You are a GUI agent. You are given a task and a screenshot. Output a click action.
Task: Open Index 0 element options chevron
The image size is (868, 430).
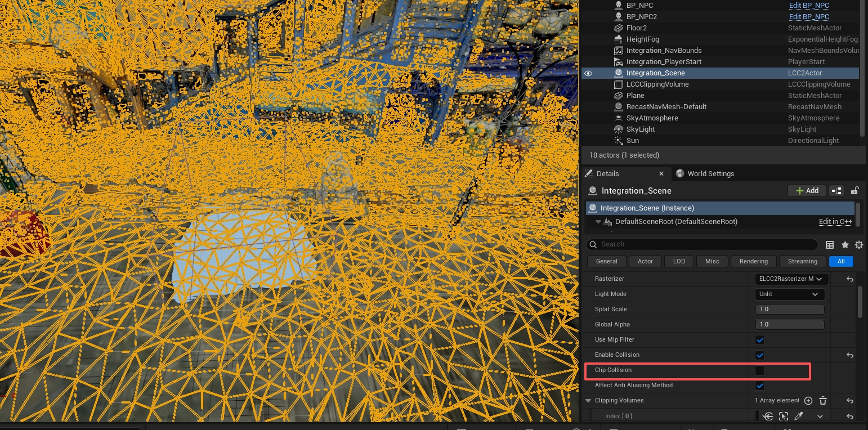(820, 416)
